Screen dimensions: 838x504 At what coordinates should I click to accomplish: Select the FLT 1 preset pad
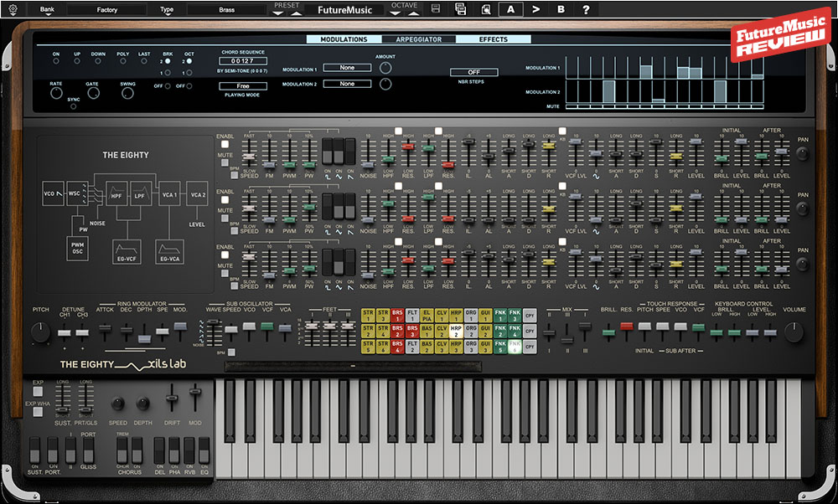coord(412,316)
